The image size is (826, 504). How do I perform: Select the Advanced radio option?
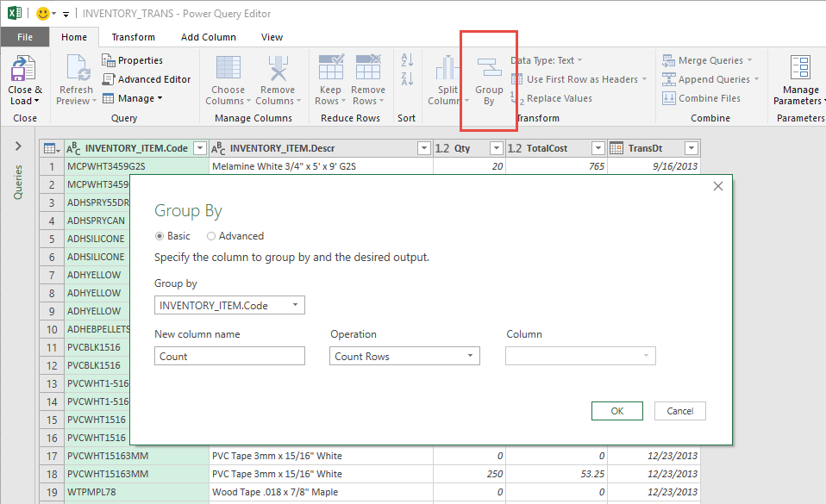(x=211, y=236)
